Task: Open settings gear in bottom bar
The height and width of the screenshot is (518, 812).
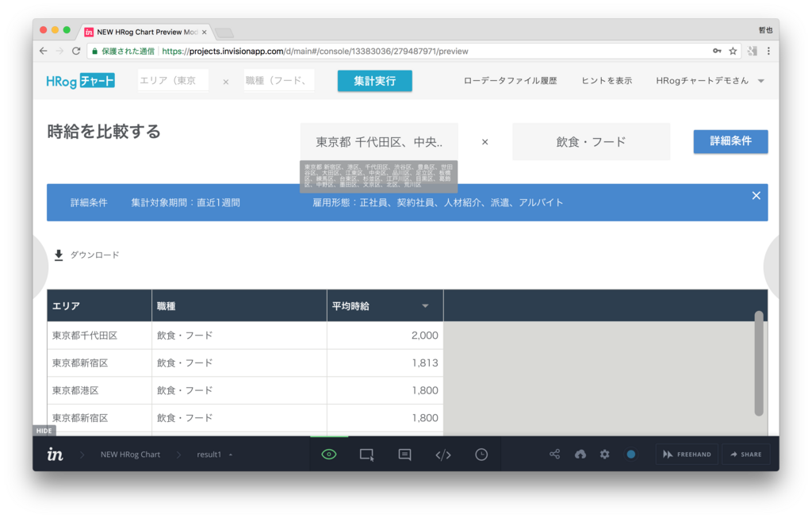Action: point(605,455)
